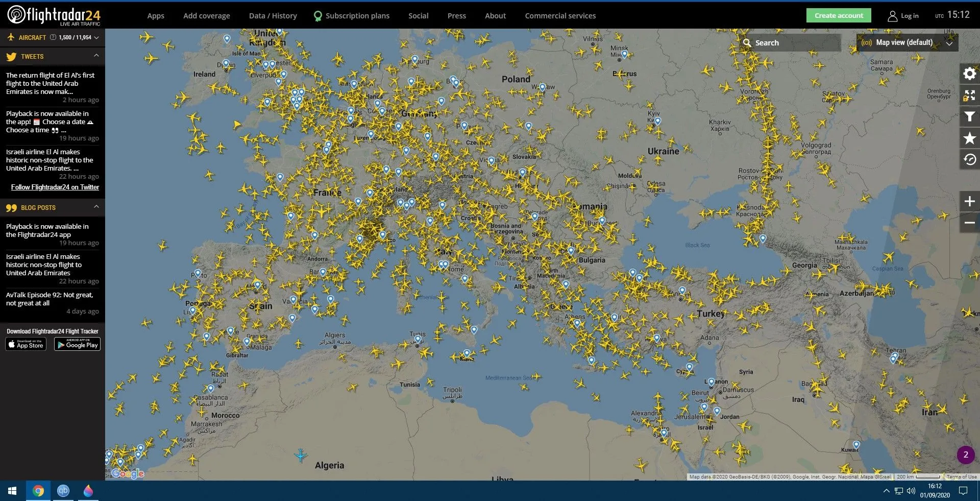Image resolution: width=980 pixels, height=501 pixels.
Task: Collapse the Tweets panel
Action: pos(96,56)
